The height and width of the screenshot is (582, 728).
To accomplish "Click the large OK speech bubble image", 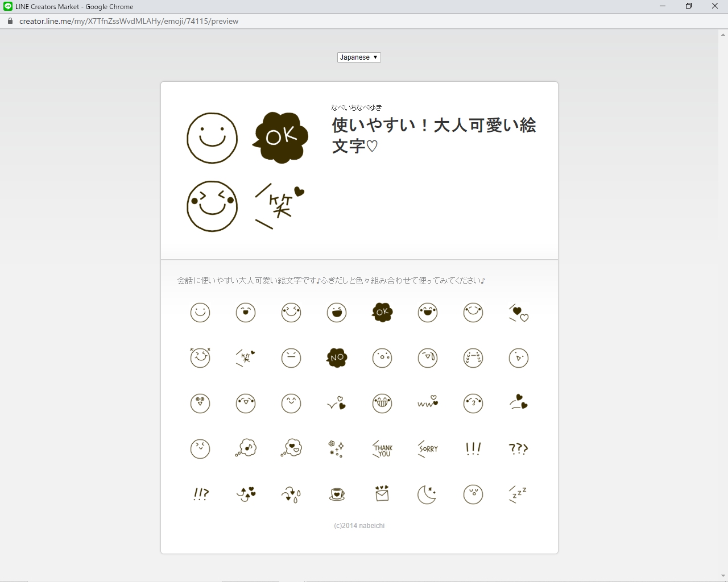I will (x=281, y=138).
